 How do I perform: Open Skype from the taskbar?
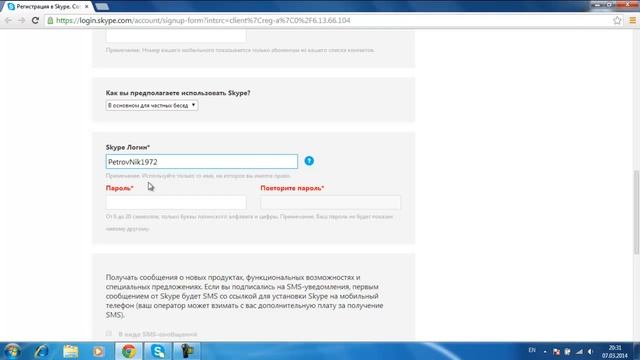[158, 351]
